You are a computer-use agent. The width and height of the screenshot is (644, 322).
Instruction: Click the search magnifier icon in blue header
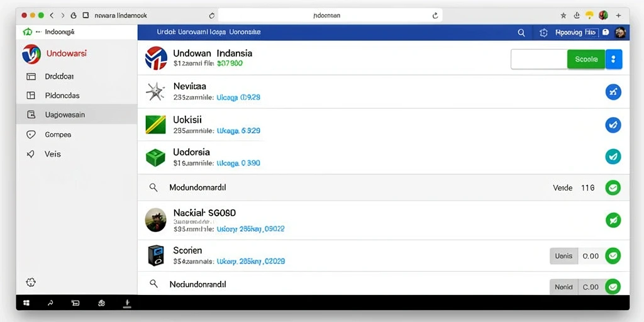click(521, 33)
